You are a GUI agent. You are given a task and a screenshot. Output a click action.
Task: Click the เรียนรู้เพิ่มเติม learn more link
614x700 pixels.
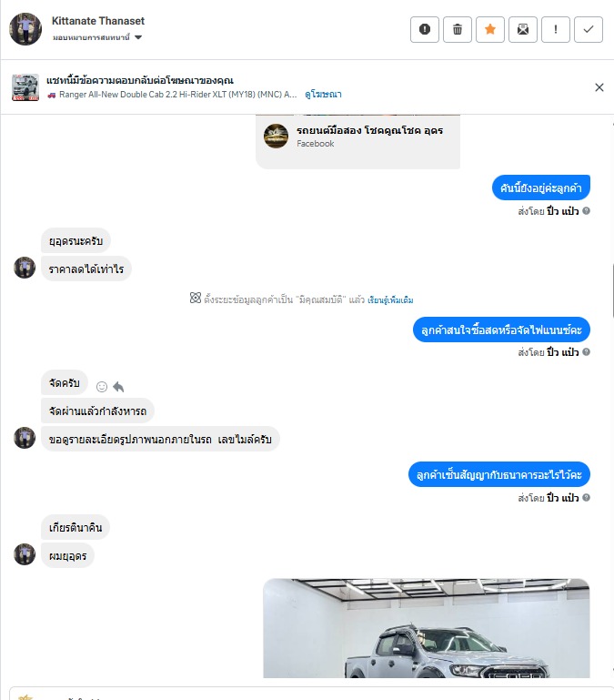tap(390, 299)
